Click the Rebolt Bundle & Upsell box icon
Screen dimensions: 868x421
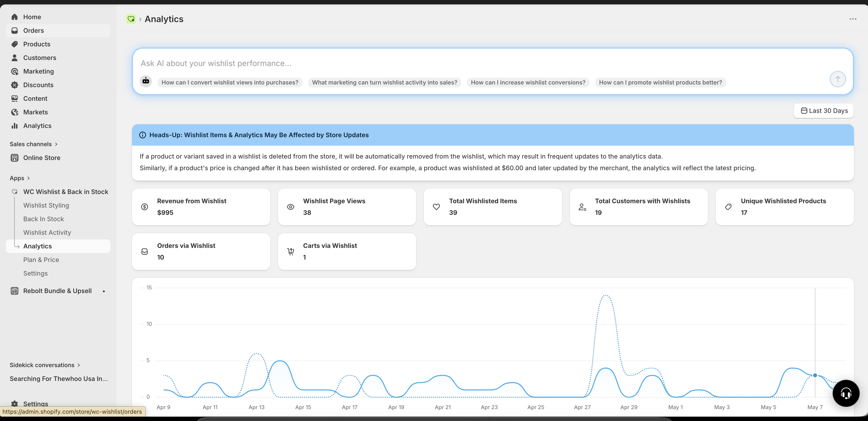point(15,291)
